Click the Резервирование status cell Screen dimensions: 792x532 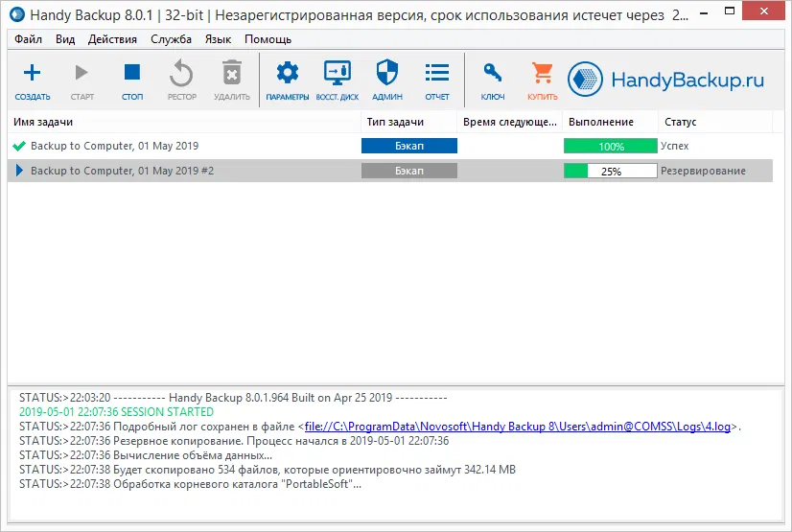click(x=703, y=171)
